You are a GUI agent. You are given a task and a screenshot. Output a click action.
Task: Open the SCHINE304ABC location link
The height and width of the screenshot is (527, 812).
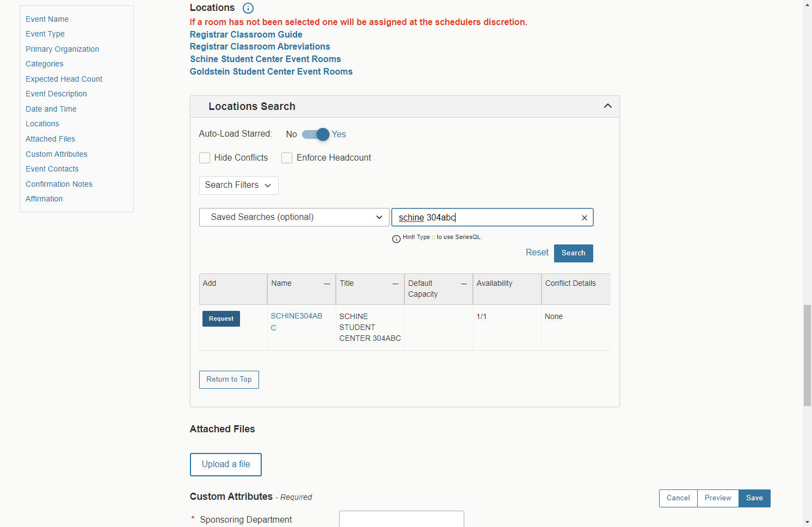click(297, 322)
